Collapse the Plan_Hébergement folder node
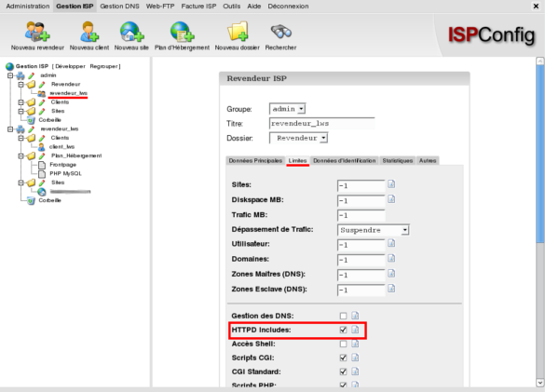545x392 pixels. tap(20, 156)
